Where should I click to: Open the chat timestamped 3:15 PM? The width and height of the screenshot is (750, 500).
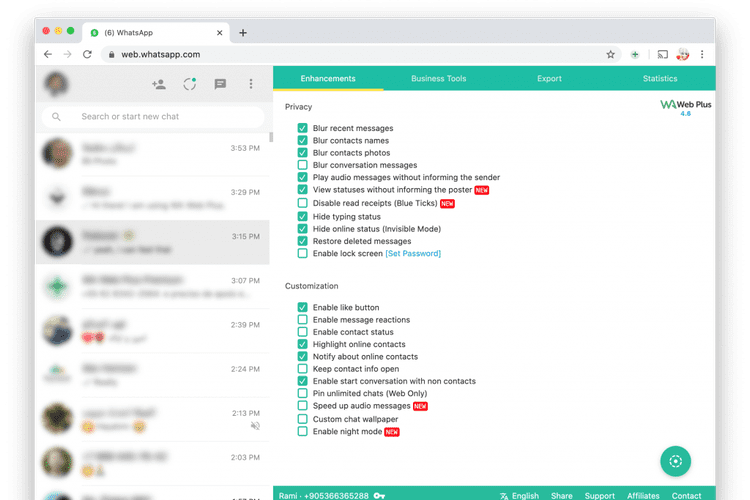point(152,243)
